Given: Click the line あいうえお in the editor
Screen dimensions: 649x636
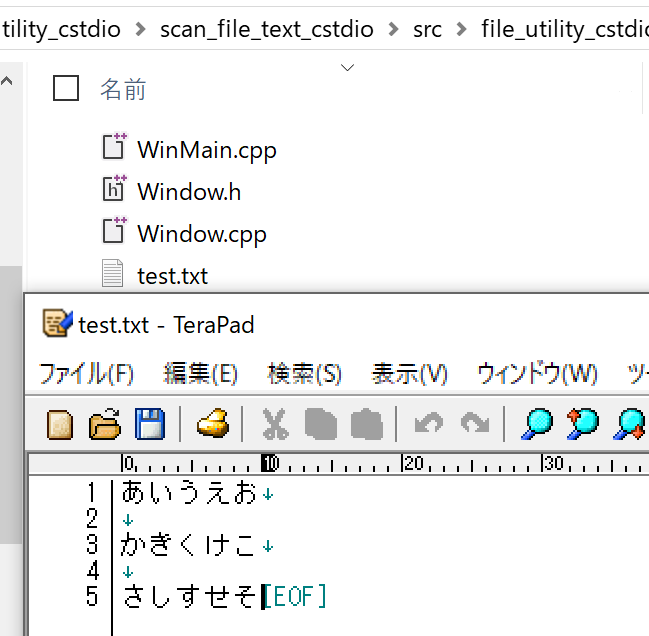Looking at the screenshot, I should click(189, 492).
